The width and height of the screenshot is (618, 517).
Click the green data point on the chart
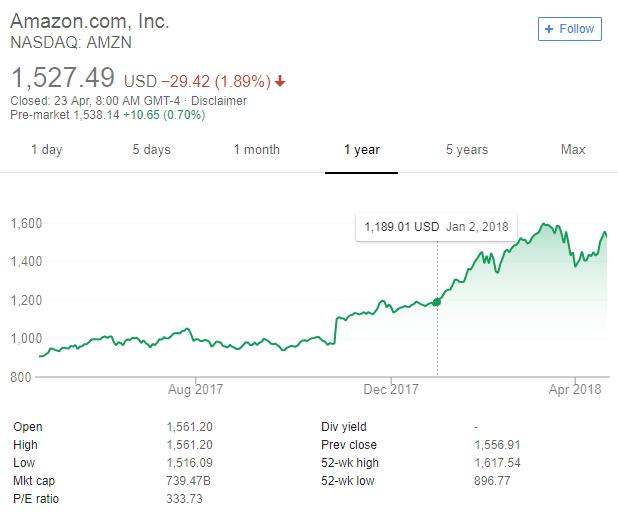[437, 302]
